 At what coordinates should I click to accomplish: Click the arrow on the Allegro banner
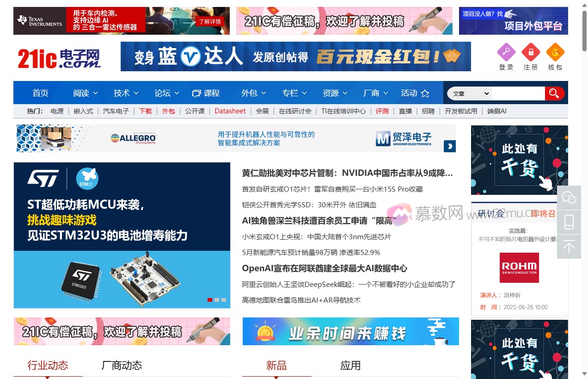(x=449, y=146)
